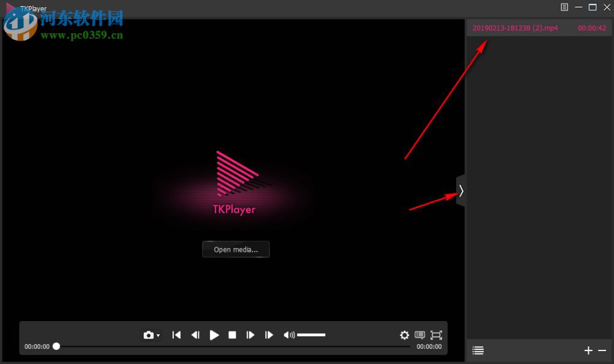Play the current media
Viewport: 614px width, 364px height.
click(214, 335)
